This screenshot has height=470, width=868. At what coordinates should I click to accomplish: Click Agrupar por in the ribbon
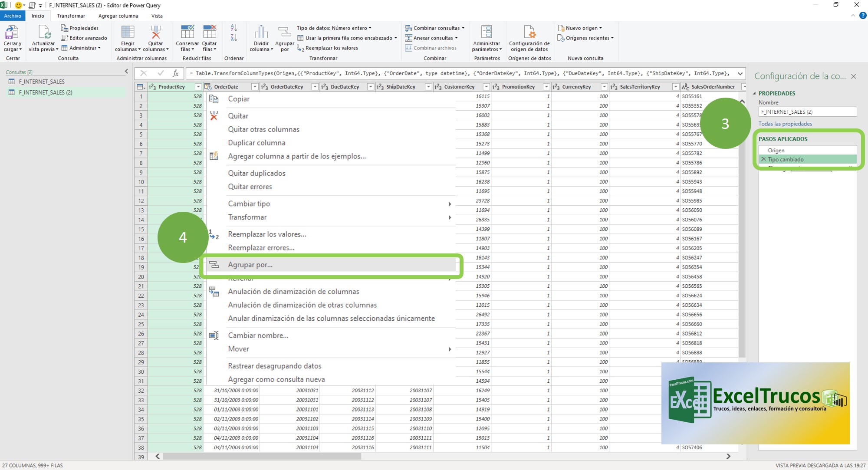(285, 33)
